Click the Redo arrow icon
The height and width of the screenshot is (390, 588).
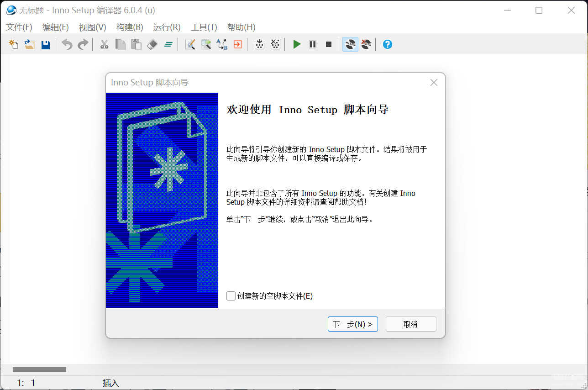pos(83,44)
